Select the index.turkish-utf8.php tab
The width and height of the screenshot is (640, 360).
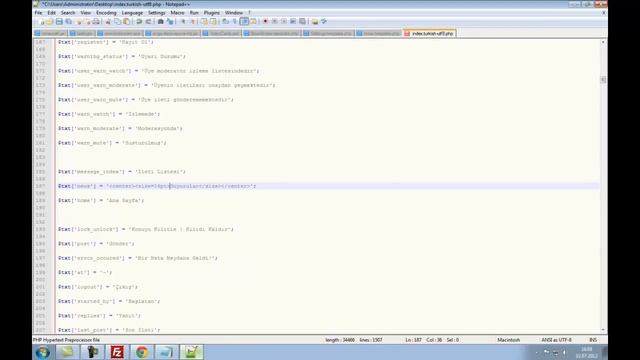(429, 33)
